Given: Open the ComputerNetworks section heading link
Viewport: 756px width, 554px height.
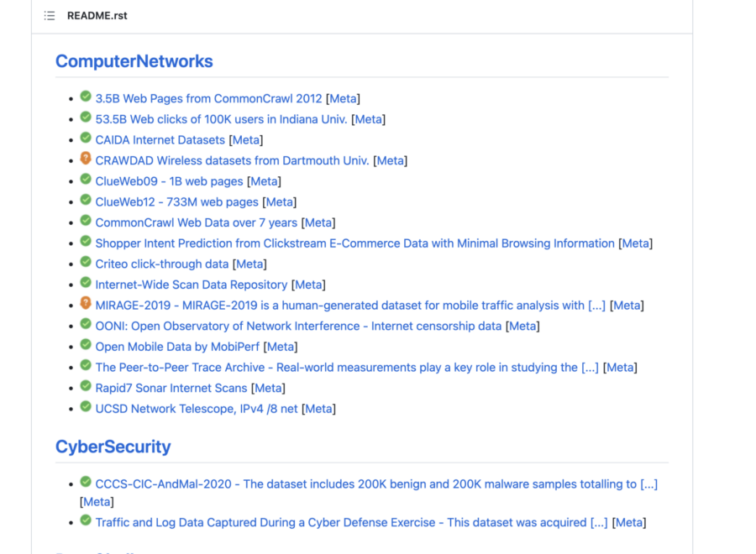Looking at the screenshot, I should [x=134, y=60].
